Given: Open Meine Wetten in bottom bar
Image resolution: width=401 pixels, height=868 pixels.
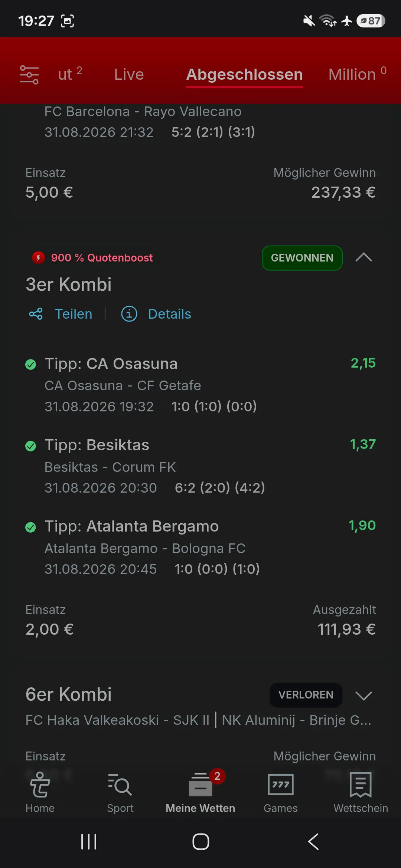Looking at the screenshot, I should tap(200, 792).
